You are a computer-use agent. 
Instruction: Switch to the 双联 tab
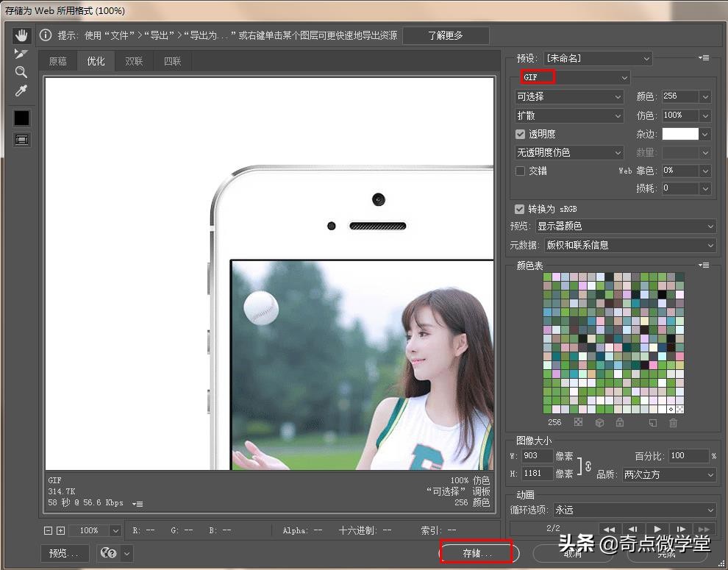[134, 62]
